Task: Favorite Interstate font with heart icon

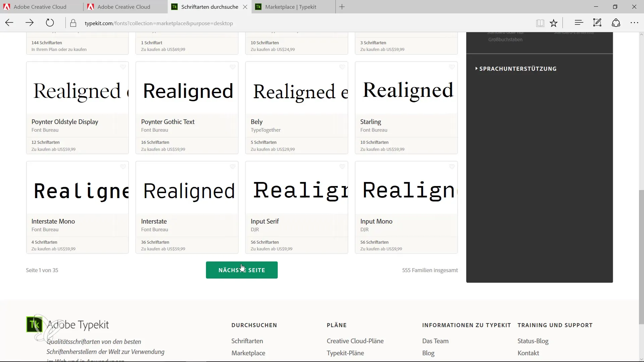Action: click(x=233, y=167)
